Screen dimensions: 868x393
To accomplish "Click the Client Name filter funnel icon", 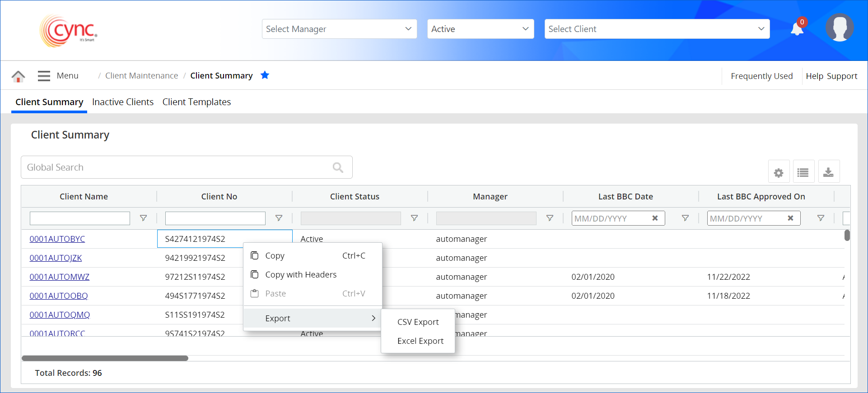I will pyautogui.click(x=143, y=218).
